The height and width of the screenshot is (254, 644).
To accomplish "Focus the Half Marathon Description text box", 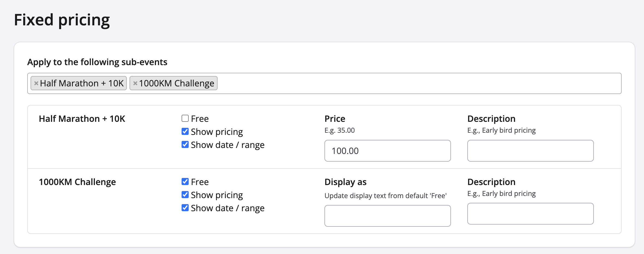I will click(x=530, y=151).
